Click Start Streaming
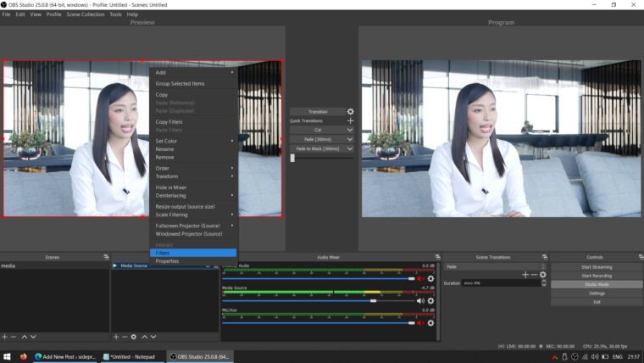 (x=597, y=267)
